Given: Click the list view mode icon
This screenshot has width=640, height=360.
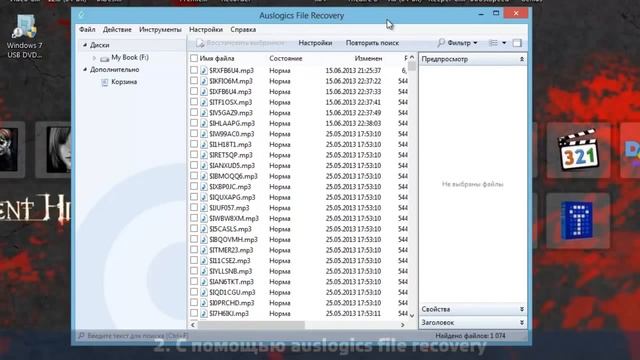Looking at the screenshot, I should [493, 43].
